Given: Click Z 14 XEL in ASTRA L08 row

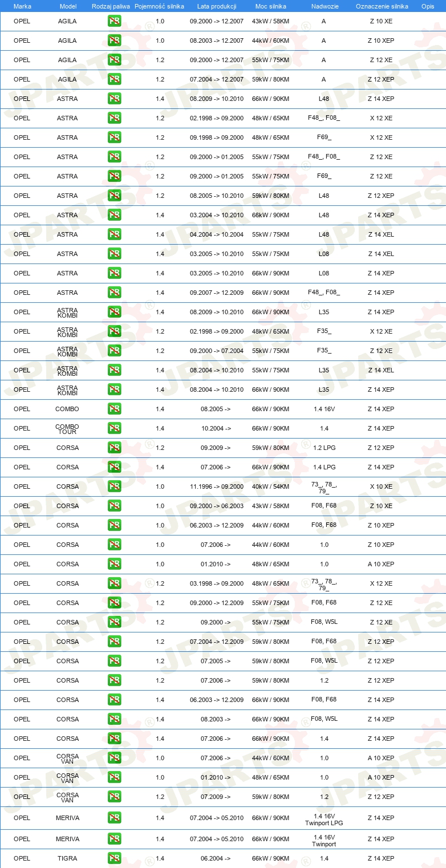Looking at the screenshot, I should 381,254.
